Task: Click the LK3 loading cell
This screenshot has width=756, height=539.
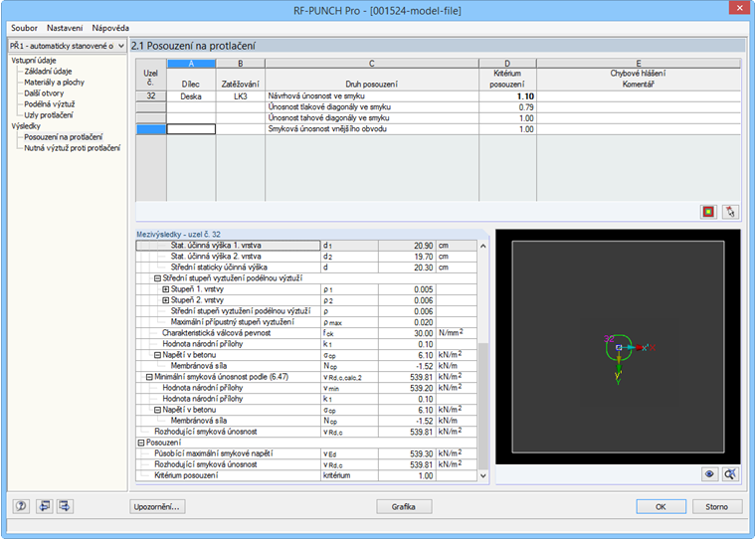Action: coord(241,96)
